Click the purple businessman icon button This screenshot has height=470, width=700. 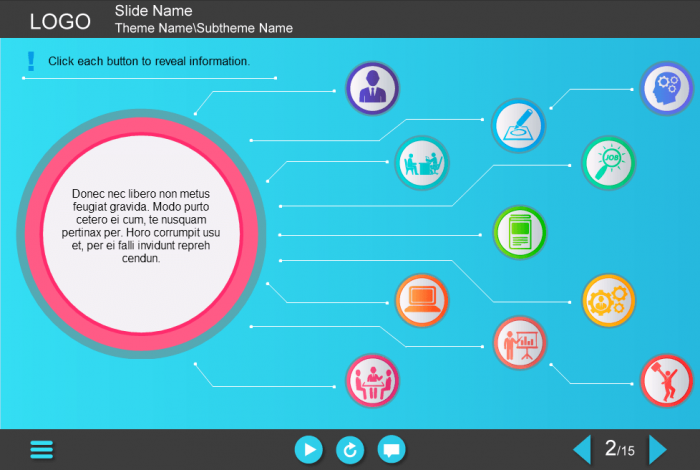pos(372,88)
